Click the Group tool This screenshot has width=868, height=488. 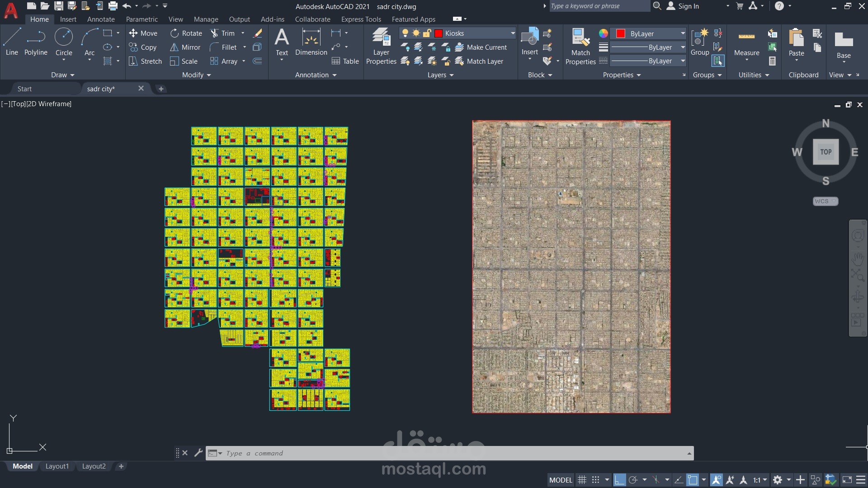pyautogui.click(x=700, y=42)
